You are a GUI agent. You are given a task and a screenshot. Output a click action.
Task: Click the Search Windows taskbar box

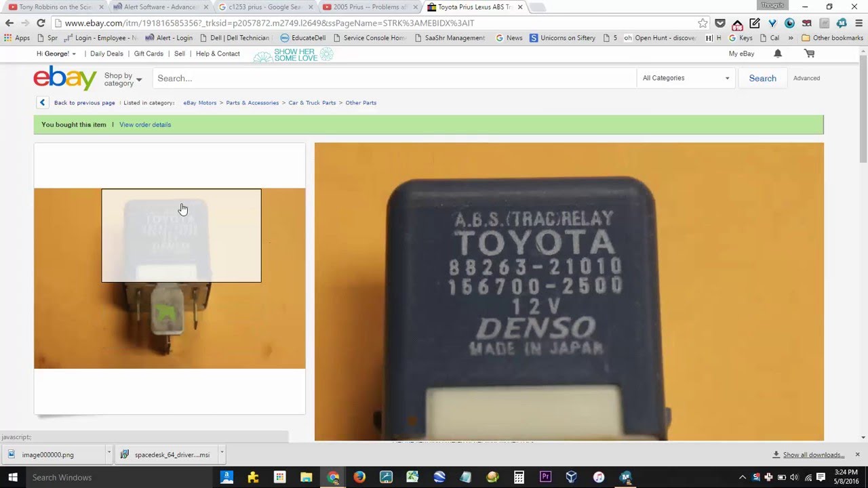click(119, 477)
